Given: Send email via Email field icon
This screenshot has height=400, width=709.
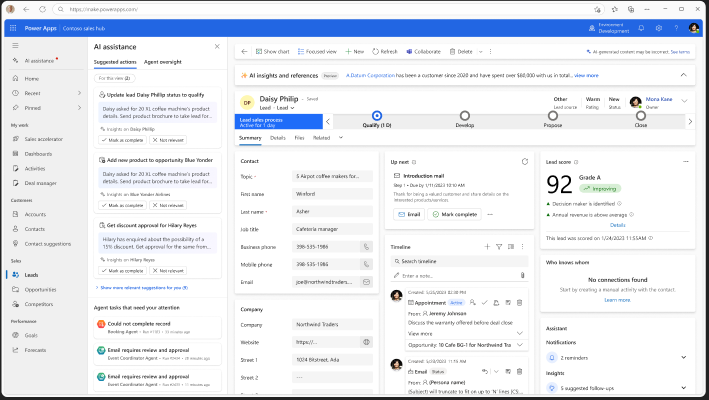Looking at the screenshot, I should coord(366,282).
